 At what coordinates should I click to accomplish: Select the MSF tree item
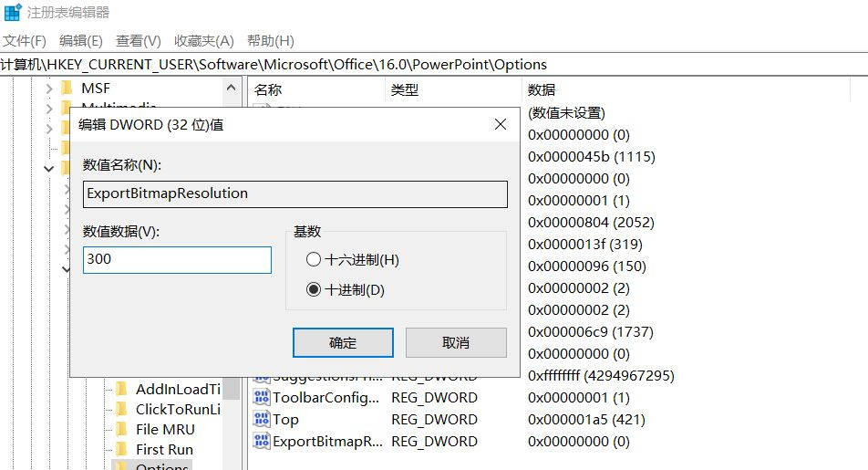pyautogui.click(x=96, y=89)
